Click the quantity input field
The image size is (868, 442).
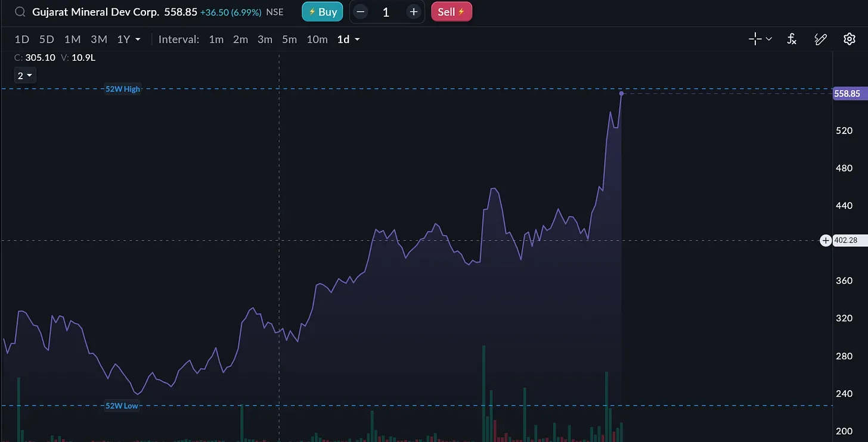tap(386, 12)
